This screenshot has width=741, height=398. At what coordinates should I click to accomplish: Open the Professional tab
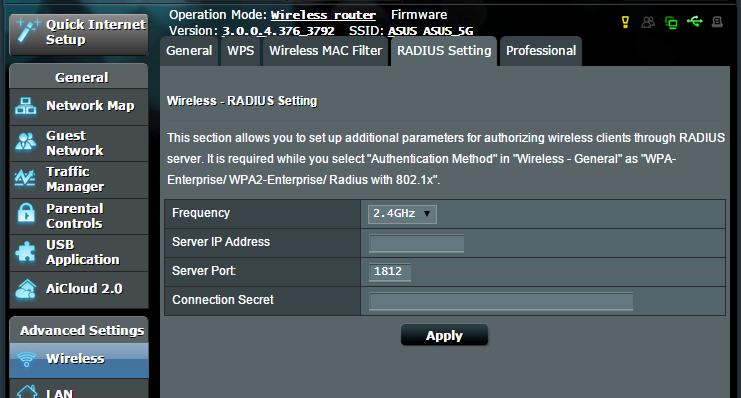541,51
